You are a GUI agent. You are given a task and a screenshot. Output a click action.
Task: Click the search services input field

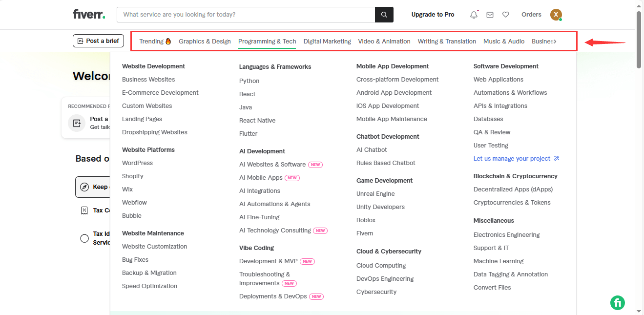pos(246,15)
